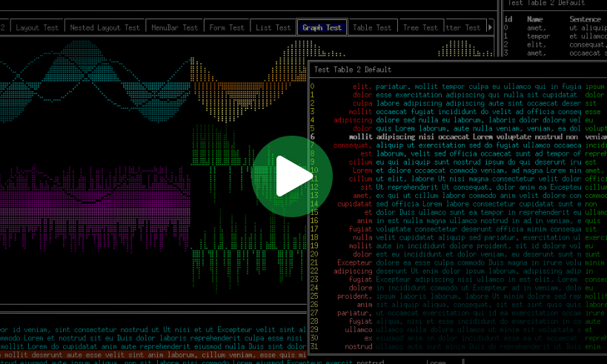The width and height of the screenshot is (607, 364).
Task: Select row 1 tempor in the back table
Action: coord(555,36)
